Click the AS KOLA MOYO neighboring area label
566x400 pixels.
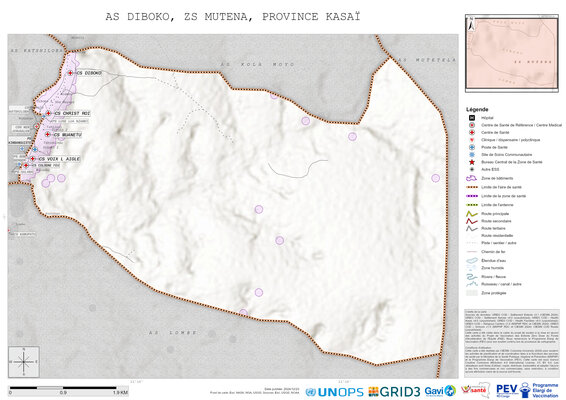click(257, 64)
